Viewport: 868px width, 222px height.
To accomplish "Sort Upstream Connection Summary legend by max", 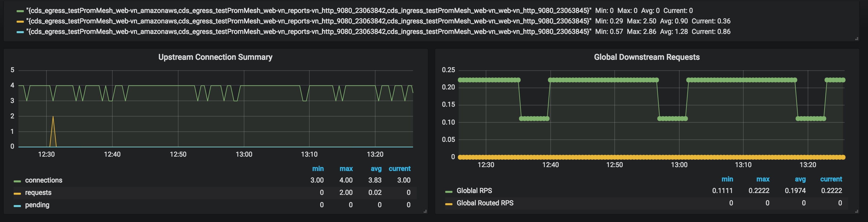I will (x=346, y=169).
